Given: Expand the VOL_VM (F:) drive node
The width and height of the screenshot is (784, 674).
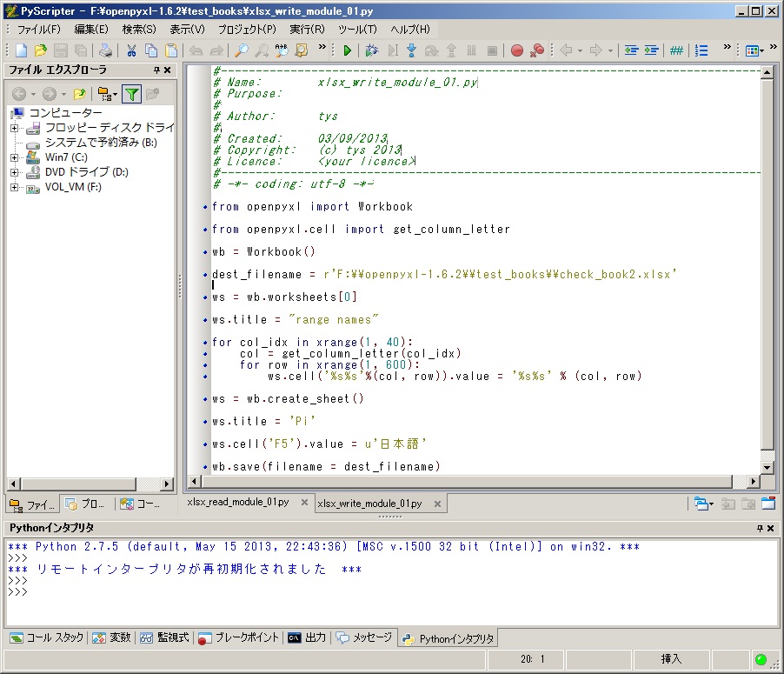Looking at the screenshot, I should [14, 187].
